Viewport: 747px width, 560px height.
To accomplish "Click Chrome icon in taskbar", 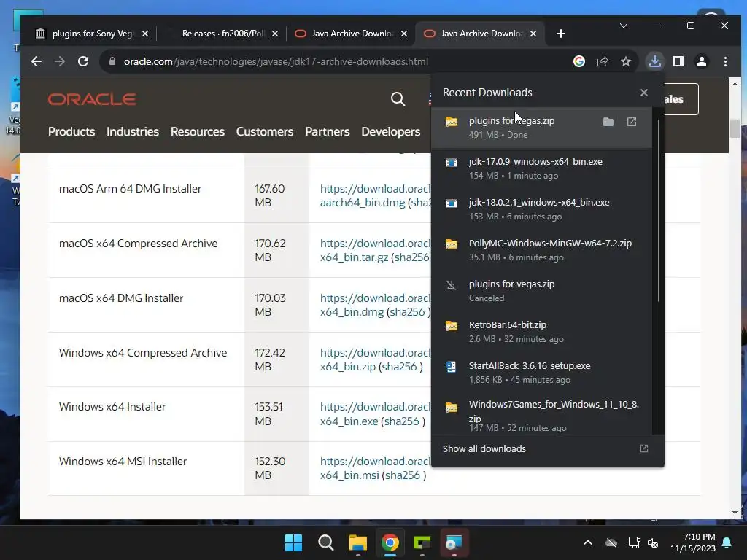I will [390, 542].
